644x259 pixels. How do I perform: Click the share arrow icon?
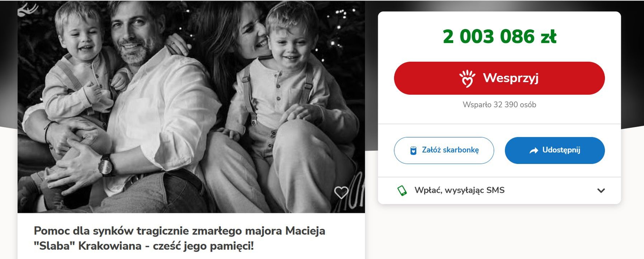[x=534, y=151]
